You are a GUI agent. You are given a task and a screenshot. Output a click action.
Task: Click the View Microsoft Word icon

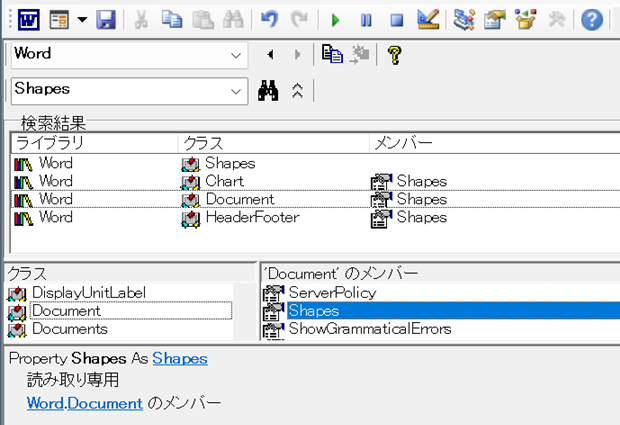pos(29,19)
